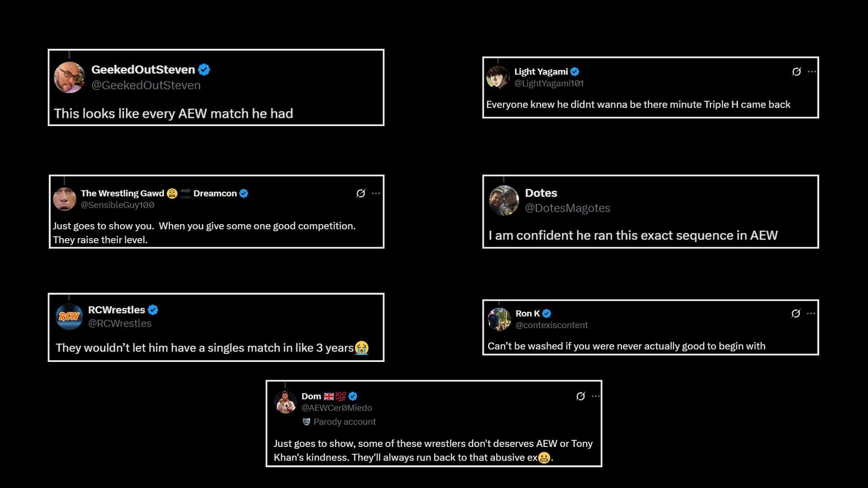Open more options on Light Yagami's tweet
The height and width of the screenshot is (488, 868).
[812, 72]
